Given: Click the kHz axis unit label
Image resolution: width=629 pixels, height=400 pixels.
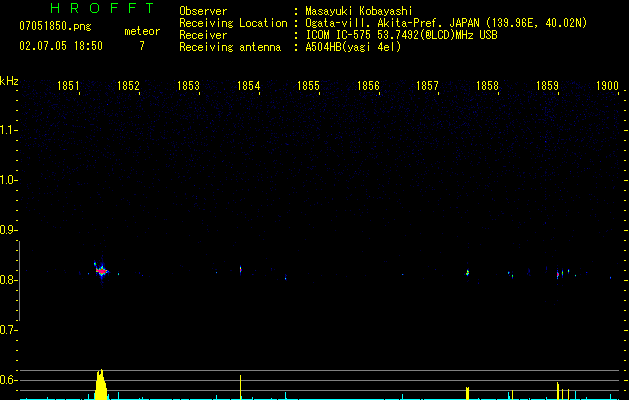Looking at the screenshot, I should pyautogui.click(x=9, y=81).
